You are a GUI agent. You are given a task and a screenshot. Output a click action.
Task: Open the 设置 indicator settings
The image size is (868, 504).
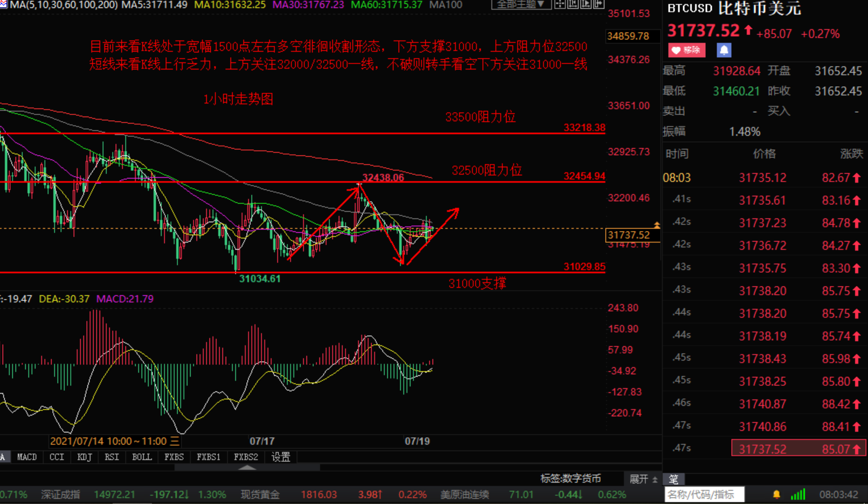pos(281,457)
